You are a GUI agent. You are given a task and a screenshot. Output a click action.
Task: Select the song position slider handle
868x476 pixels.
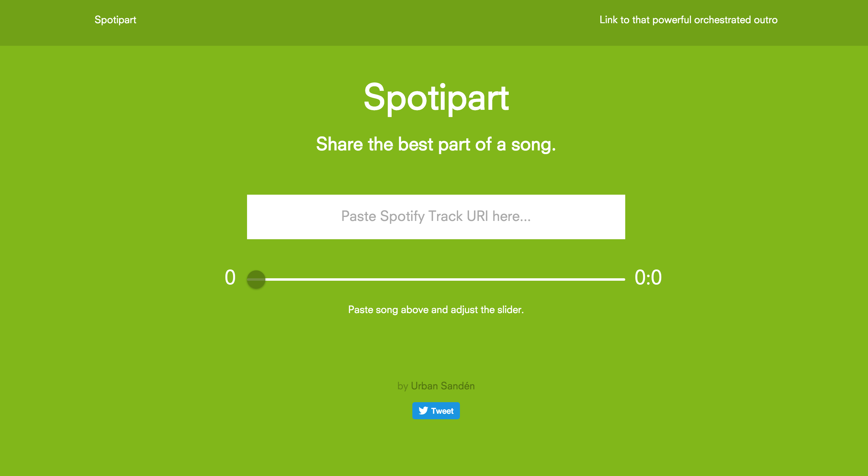click(256, 279)
